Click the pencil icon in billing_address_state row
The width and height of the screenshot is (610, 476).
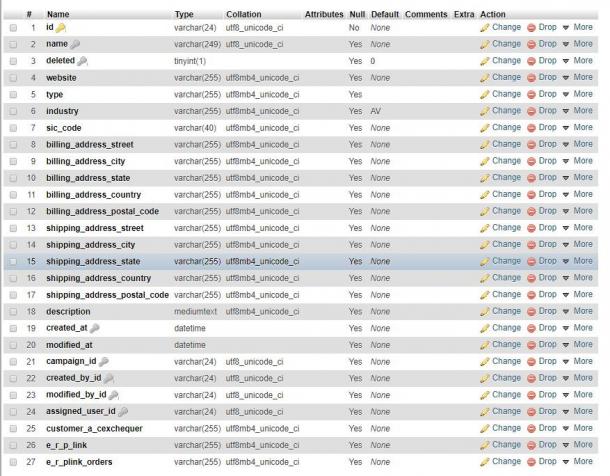[x=485, y=178]
